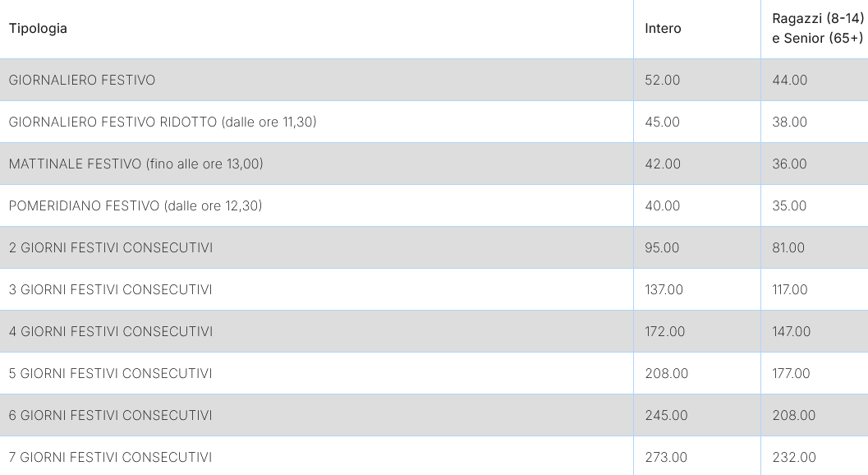
Task: Select the 137.00 Intero price cell
Action: (664, 289)
